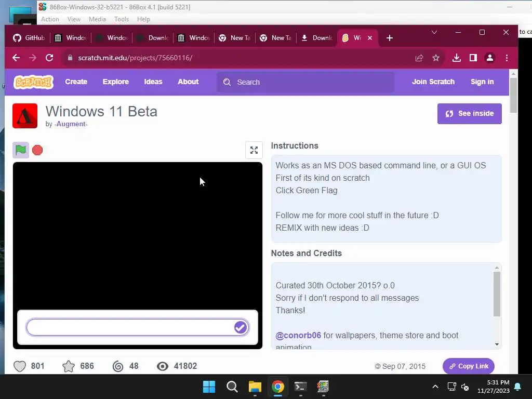Open a new tab with the plus button

click(x=390, y=37)
